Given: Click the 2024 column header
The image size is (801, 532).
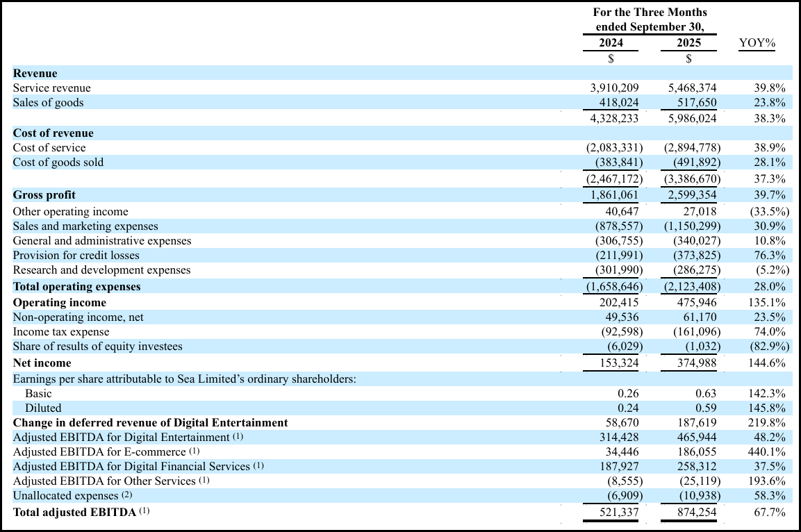Looking at the screenshot, I should pos(611,42).
